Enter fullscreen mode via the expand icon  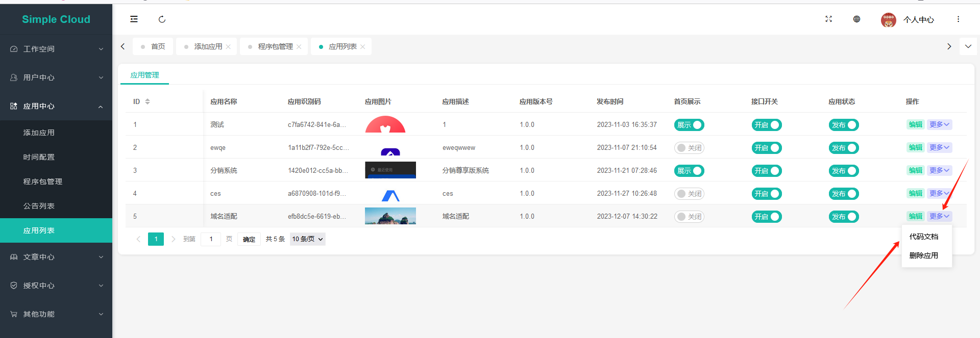tap(828, 19)
